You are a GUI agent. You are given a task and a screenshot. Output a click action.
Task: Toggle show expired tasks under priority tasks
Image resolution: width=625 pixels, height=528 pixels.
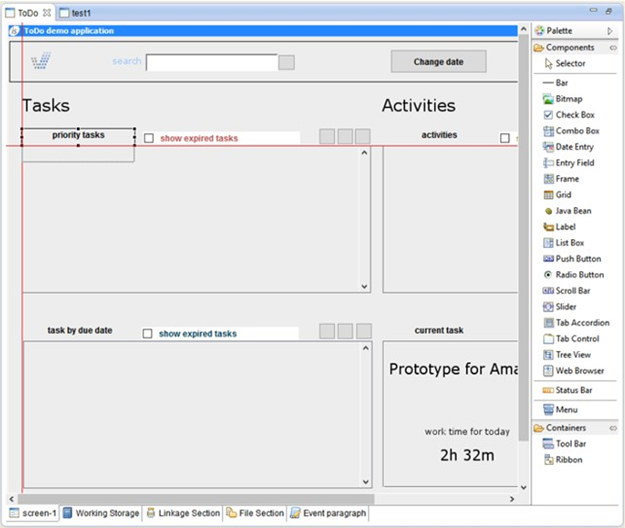tap(148, 139)
